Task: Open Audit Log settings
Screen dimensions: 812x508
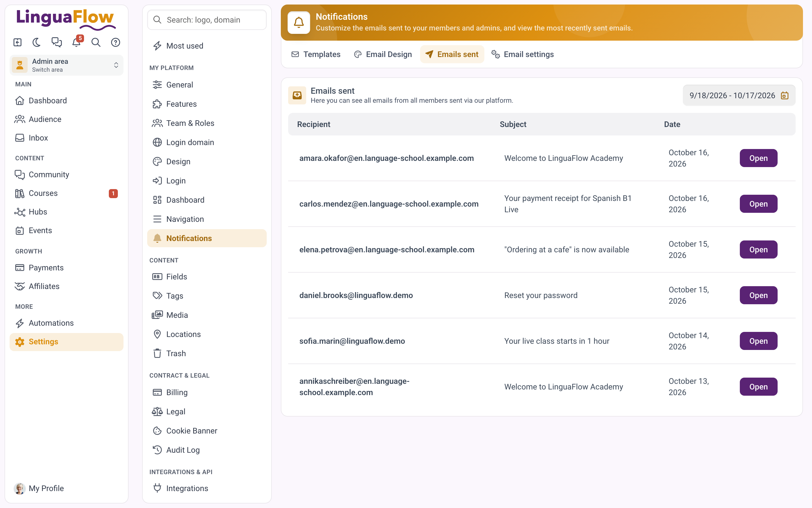Action: click(x=207, y=450)
